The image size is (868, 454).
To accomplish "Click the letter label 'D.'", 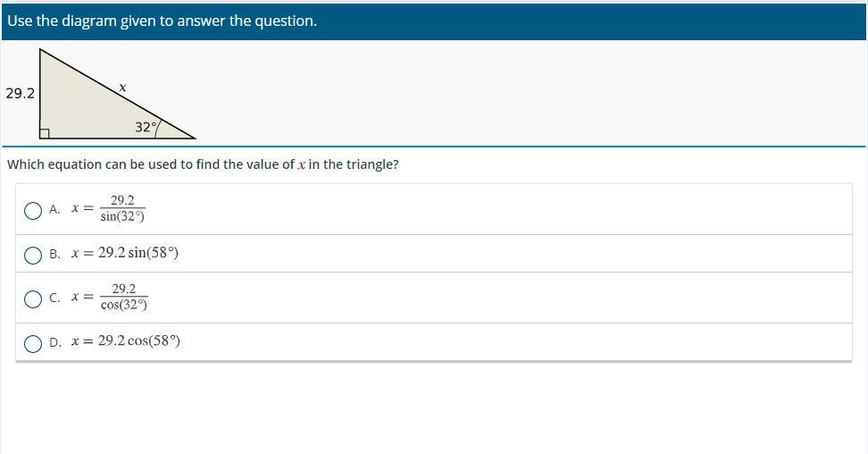I will coord(55,342).
